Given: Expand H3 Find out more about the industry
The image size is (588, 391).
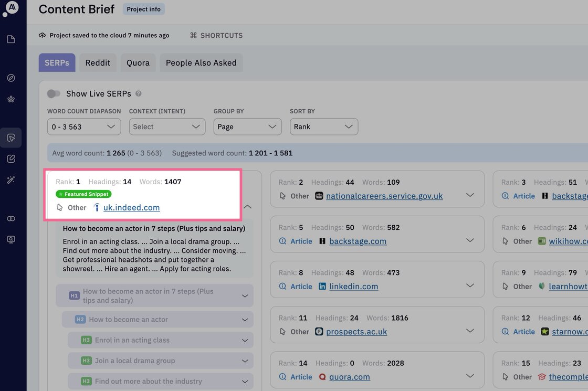Looking at the screenshot, I should coord(245,382).
